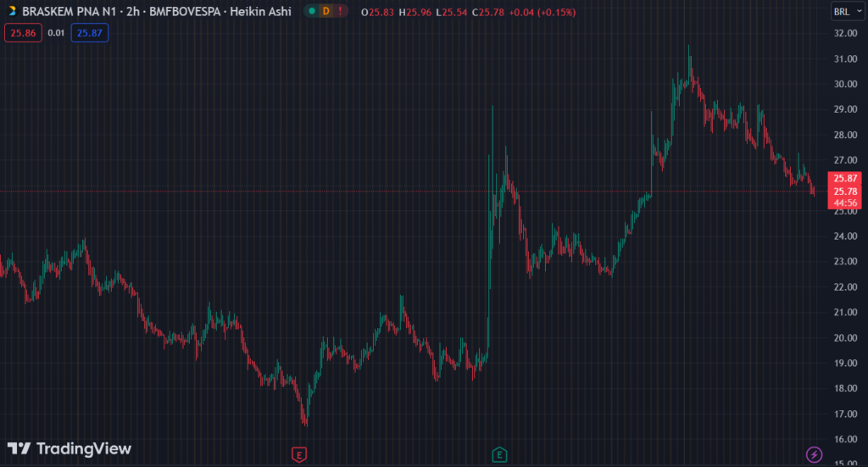This screenshot has width=868, height=467.
Task: Click the BRASKEM PNA N1 symbol title
Action: 70,12
